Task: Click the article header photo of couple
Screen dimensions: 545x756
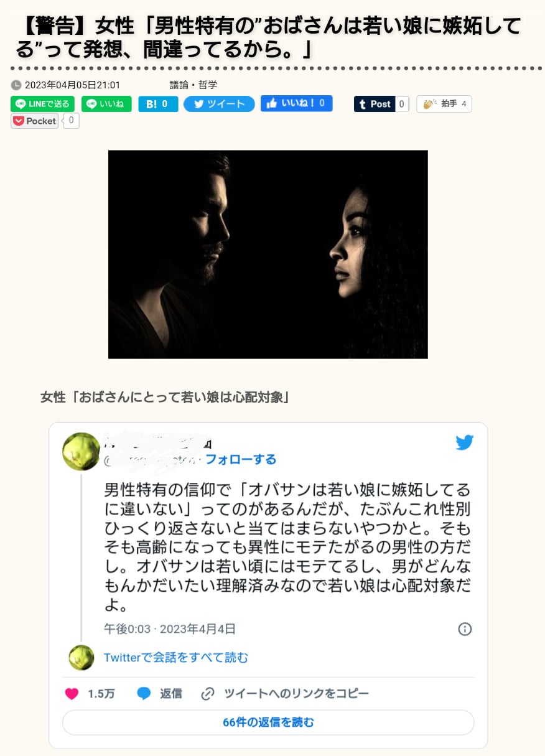Action: point(268,254)
